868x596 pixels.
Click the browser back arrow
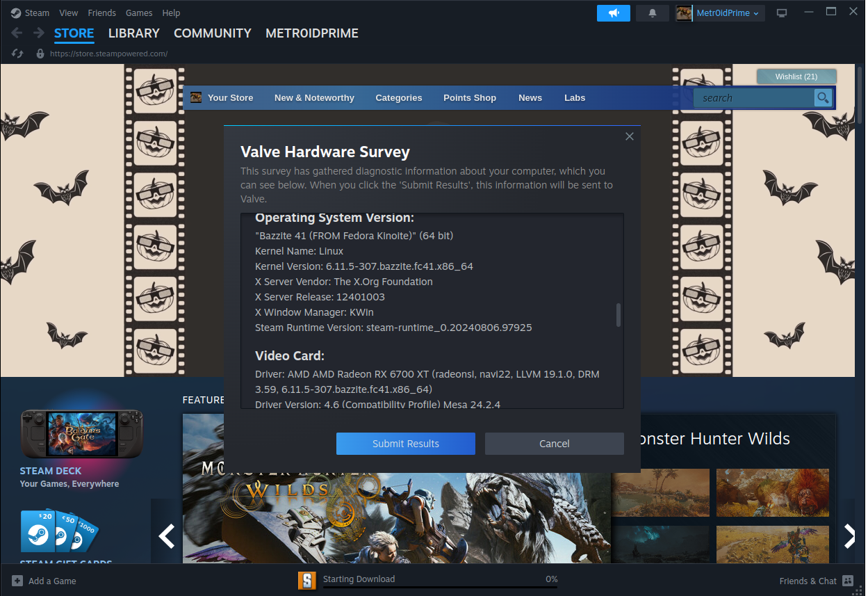pyautogui.click(x=17, y=33)
